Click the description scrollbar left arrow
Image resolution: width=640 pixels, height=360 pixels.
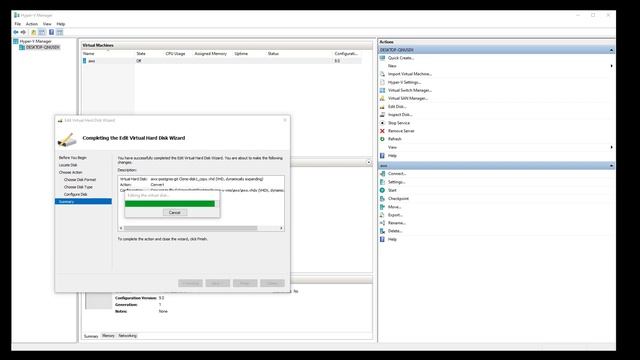click(121, 228)
